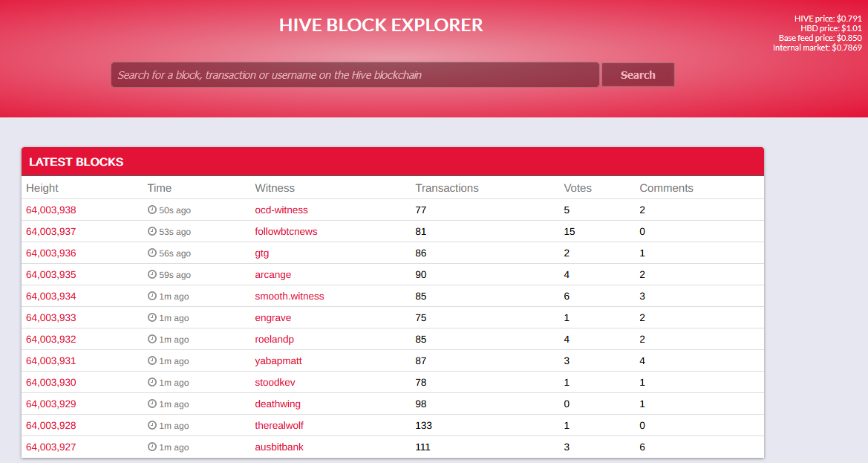Screen dimensions: 868x463
Task: Open block 64,003,938
Action: tap(51, 210)
